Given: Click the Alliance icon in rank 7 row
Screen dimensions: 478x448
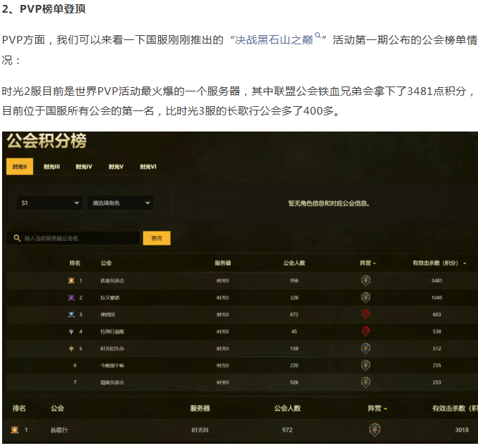Looking at the screenshot, I should click(366, 382).
